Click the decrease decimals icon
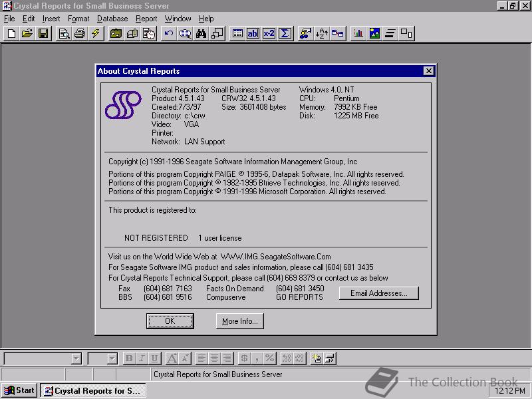The image size is (532, 399). click(x=300, y=358)
